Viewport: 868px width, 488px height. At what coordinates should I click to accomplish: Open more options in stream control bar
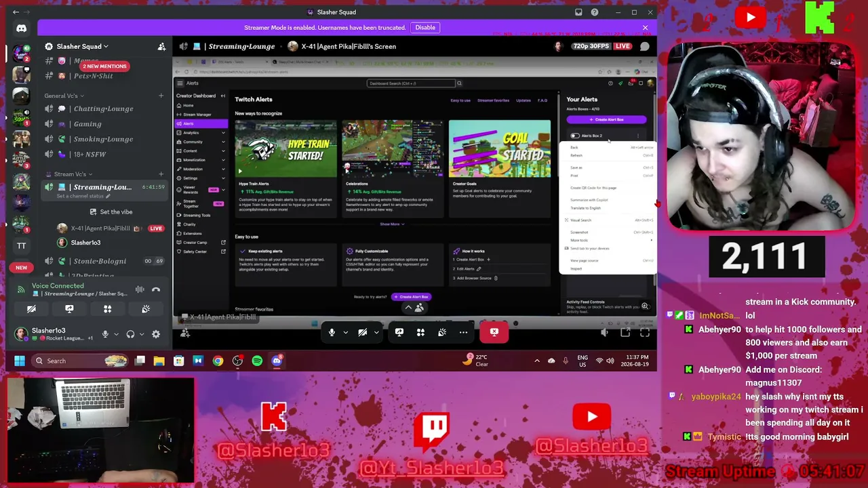coord(463,332)
